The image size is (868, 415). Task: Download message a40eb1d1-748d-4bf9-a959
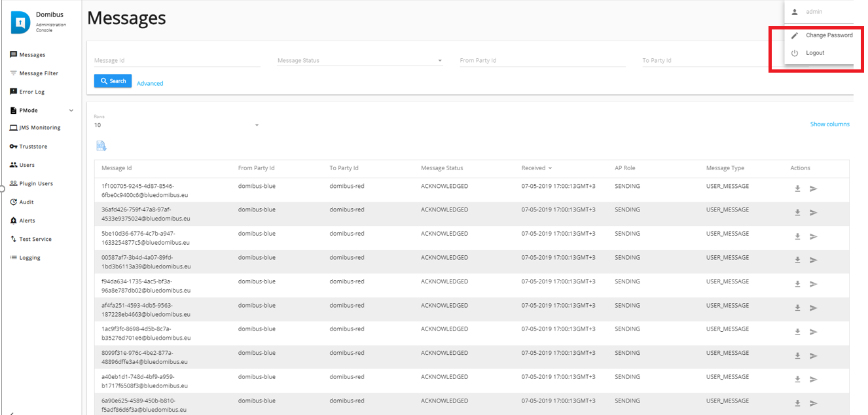click(797, 379)
